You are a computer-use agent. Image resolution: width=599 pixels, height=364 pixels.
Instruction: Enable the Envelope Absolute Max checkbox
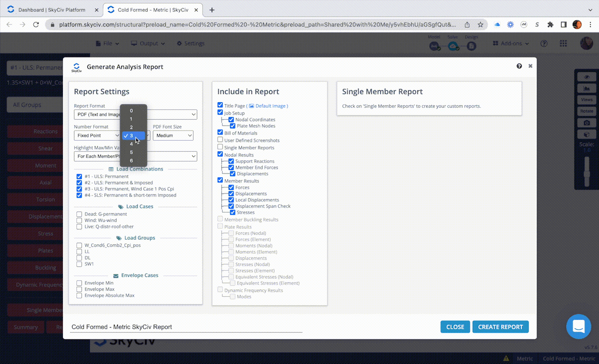[x=79, y=296]
